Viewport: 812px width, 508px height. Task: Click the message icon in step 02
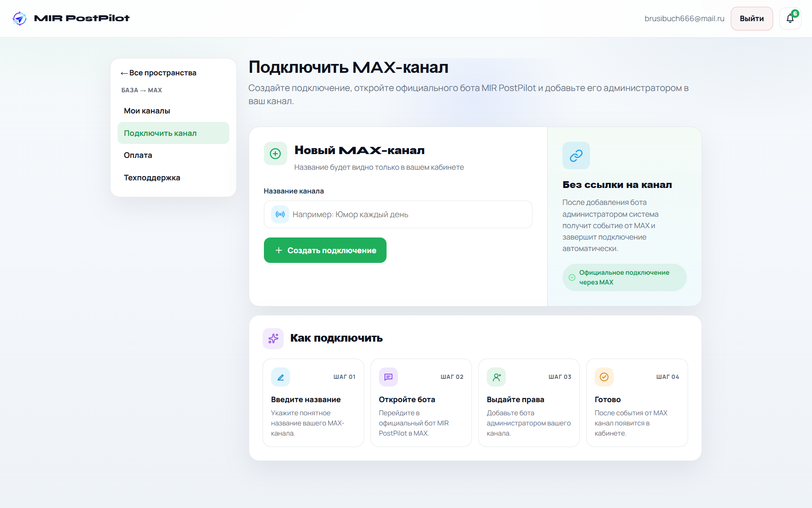(388, 377)
